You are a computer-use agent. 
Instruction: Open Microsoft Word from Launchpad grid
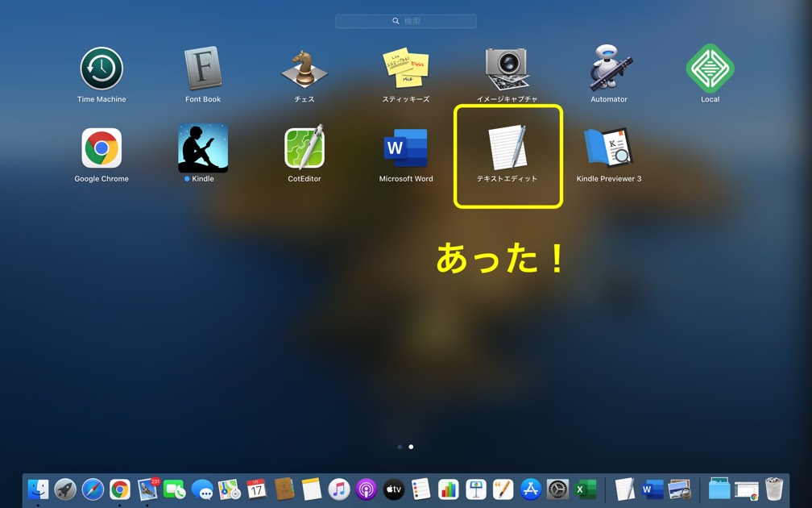406,148
